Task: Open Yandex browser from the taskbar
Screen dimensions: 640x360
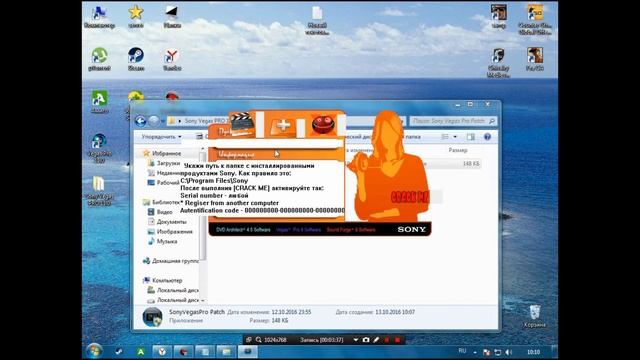Action: click(162, 351)
